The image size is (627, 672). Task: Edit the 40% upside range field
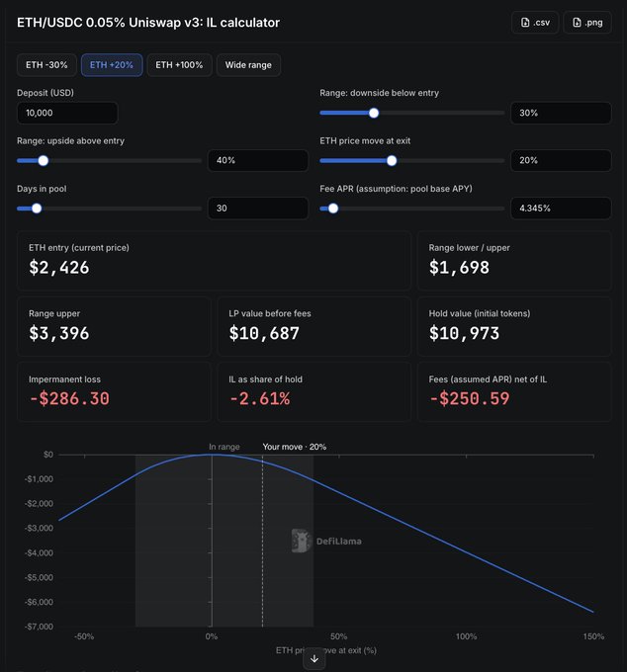(258, 161)
